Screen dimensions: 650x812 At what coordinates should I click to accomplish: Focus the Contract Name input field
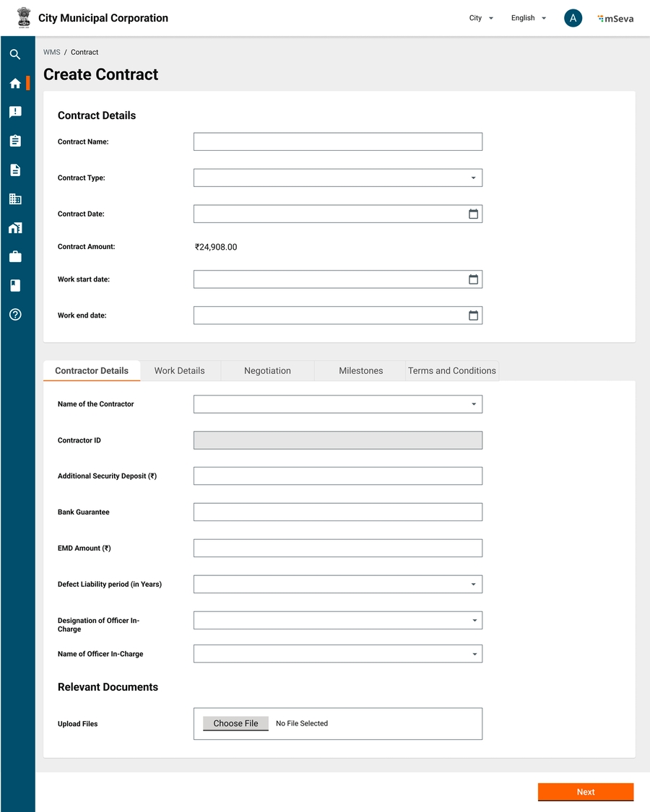pos(337,142)
